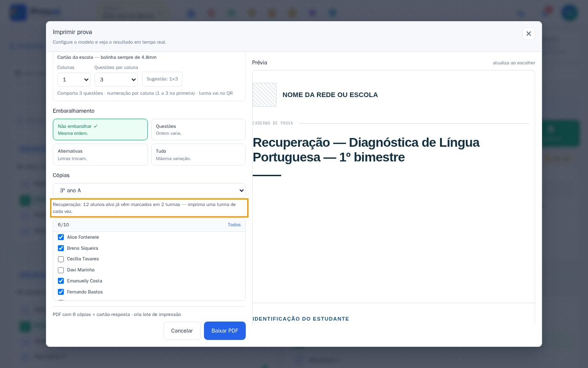
Task: Click the "atualiza ao escolher" note
Action: (514, 63)
